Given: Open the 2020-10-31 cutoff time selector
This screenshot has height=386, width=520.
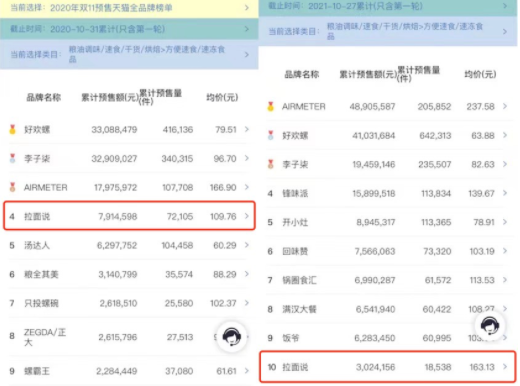Looking at the screenshot, I should [x=129, y=29].
